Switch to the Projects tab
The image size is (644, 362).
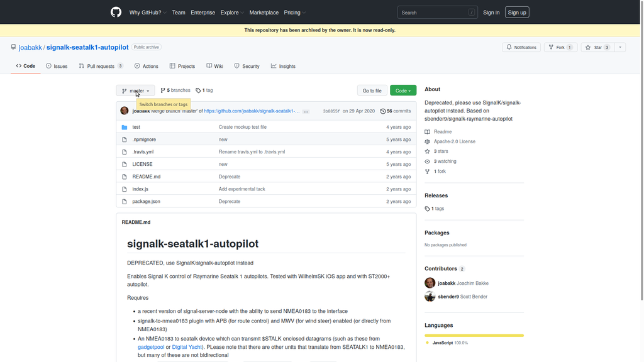point(182,66)
